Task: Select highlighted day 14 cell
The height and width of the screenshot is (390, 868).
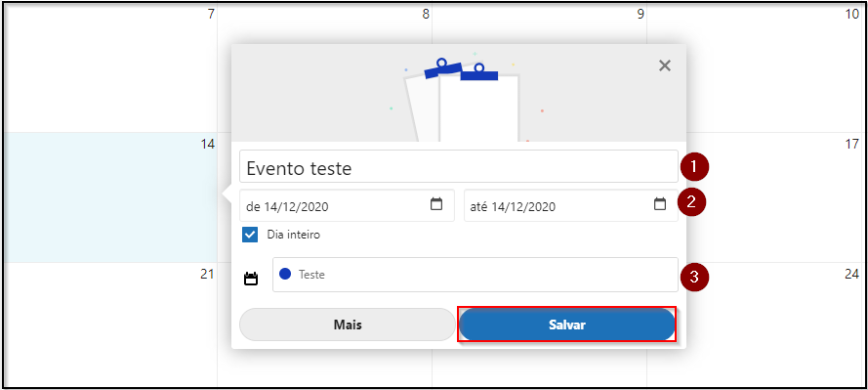Action: point(110,197)
